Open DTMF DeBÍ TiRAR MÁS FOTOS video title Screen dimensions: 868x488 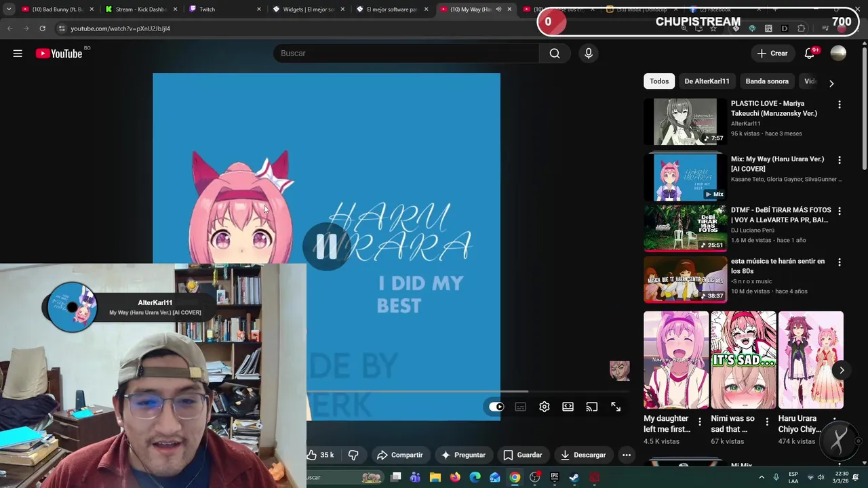point(781,215)
